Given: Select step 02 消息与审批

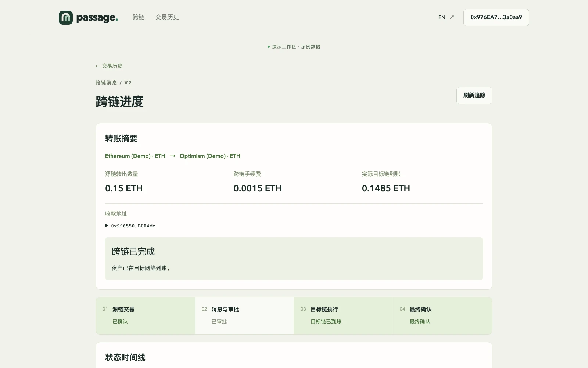Looking at the screenshot, I should pyautogui.click(x=244, y=316).
